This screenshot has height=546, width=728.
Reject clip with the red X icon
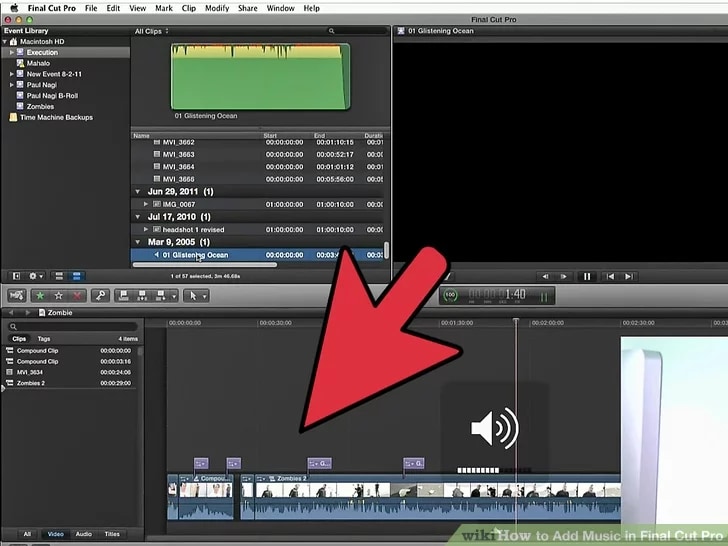[77, 295]
